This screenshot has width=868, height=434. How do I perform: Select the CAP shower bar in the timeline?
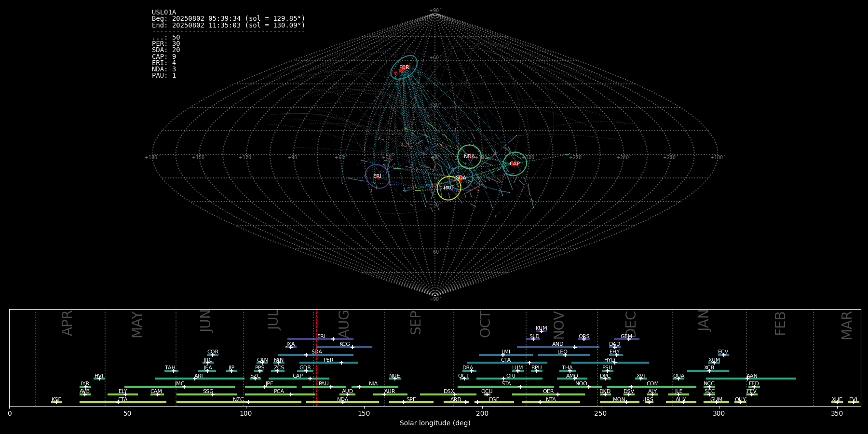tap(299, 379)
